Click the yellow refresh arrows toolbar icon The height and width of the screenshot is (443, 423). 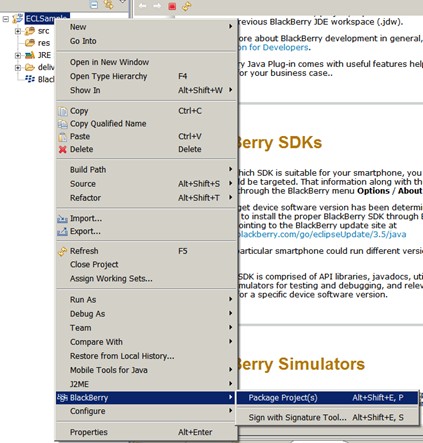[187, 6]
